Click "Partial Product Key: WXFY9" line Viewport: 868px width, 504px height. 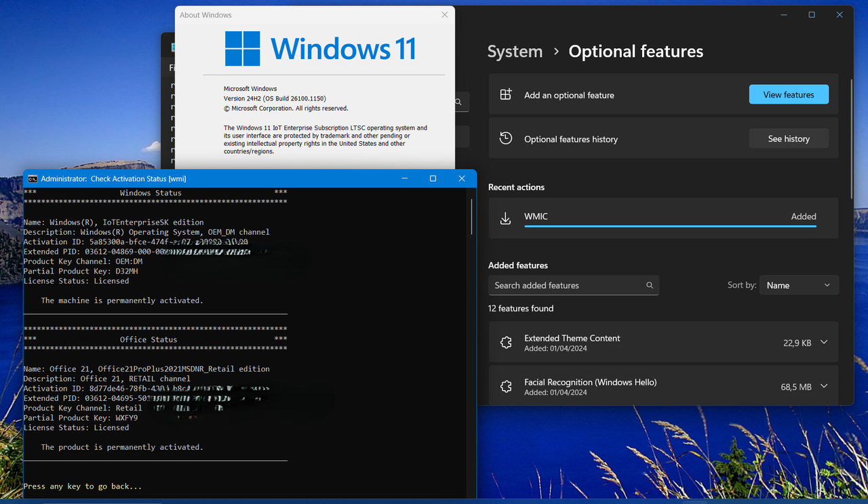[x=80, y=418]
